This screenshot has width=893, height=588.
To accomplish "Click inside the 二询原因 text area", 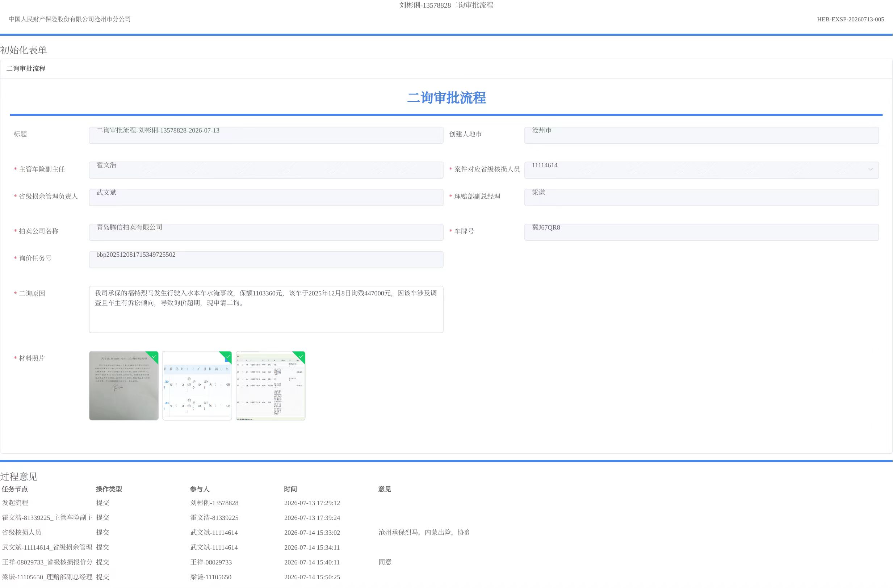I will pyautogui.click(x=266, y=310).
